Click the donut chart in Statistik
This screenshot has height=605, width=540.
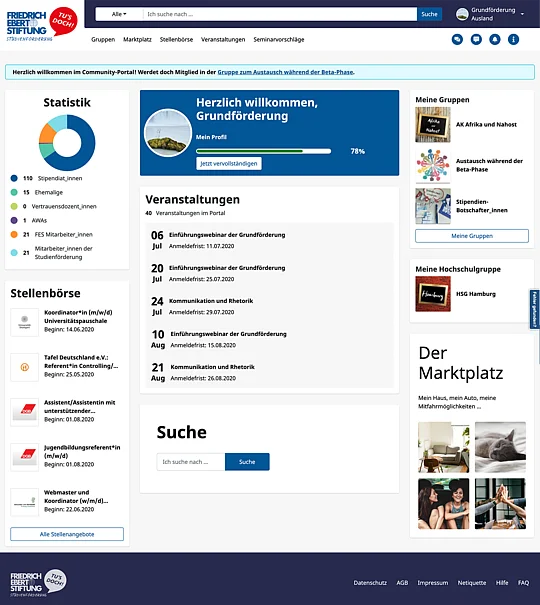67,143
